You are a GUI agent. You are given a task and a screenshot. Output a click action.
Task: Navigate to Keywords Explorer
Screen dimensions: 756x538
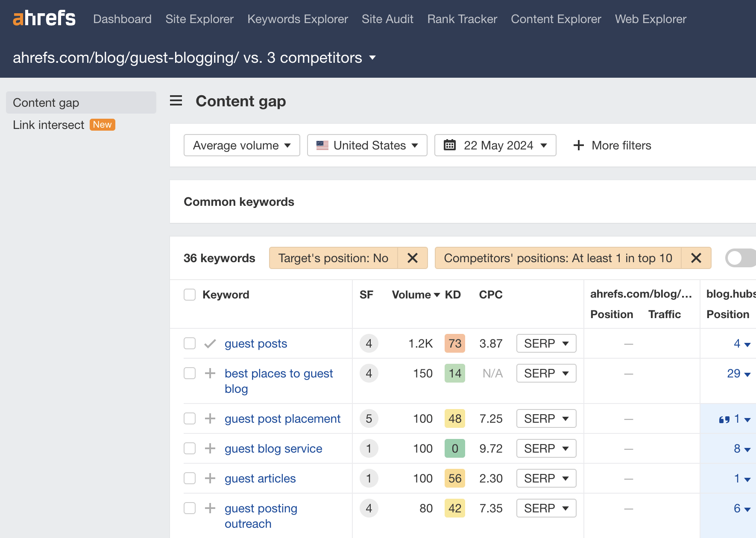tap(298, 19)
